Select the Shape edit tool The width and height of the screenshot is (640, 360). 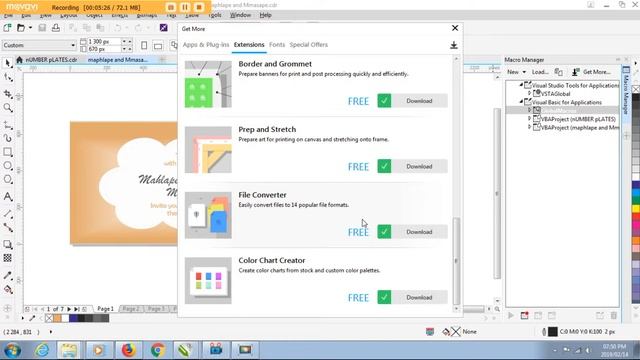tap(8, 78)
